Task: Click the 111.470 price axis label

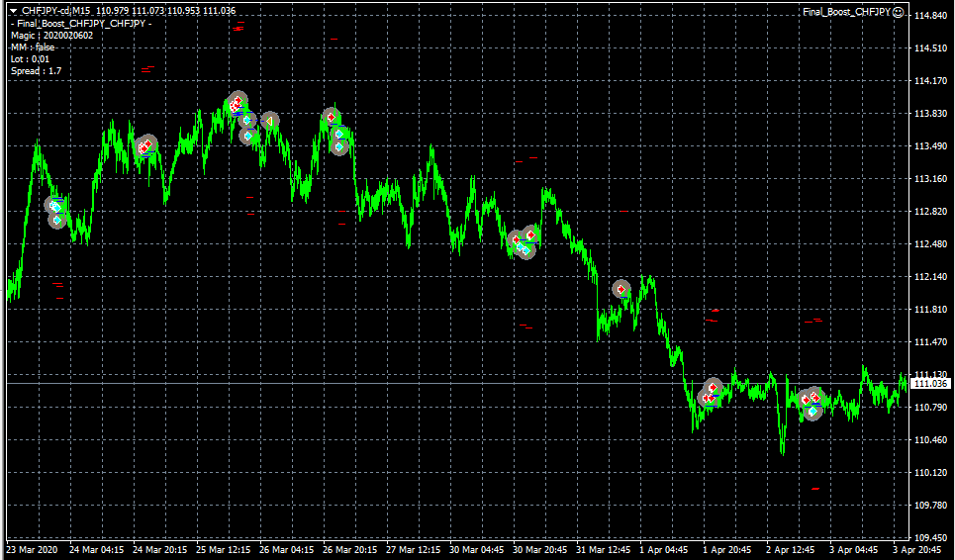Action: (x=931, y=342)
